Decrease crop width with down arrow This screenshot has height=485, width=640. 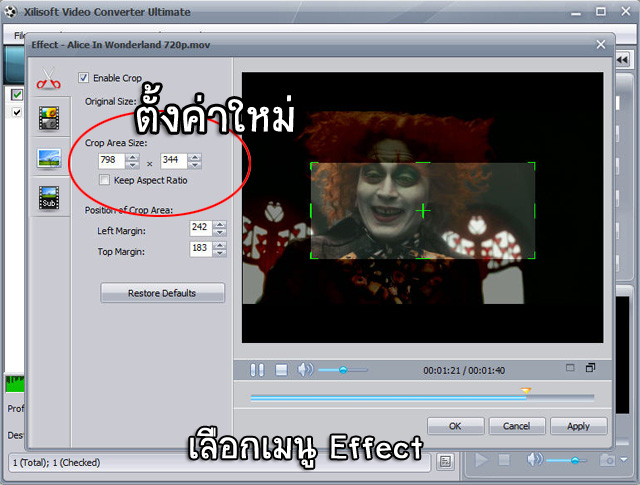coord(132,165)
